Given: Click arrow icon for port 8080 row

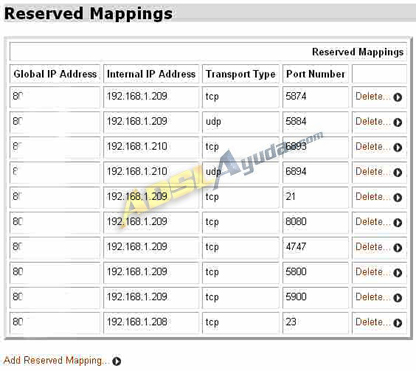Looking at the screenshot, I should click(x=397, y=222).
